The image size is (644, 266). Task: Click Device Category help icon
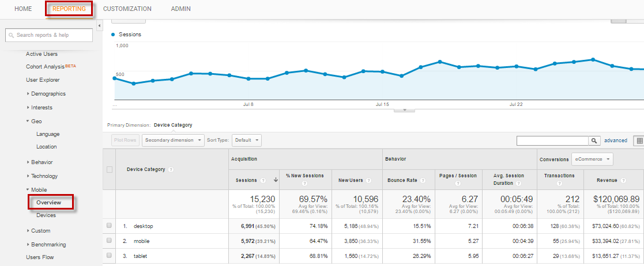[x=171, y=170]
